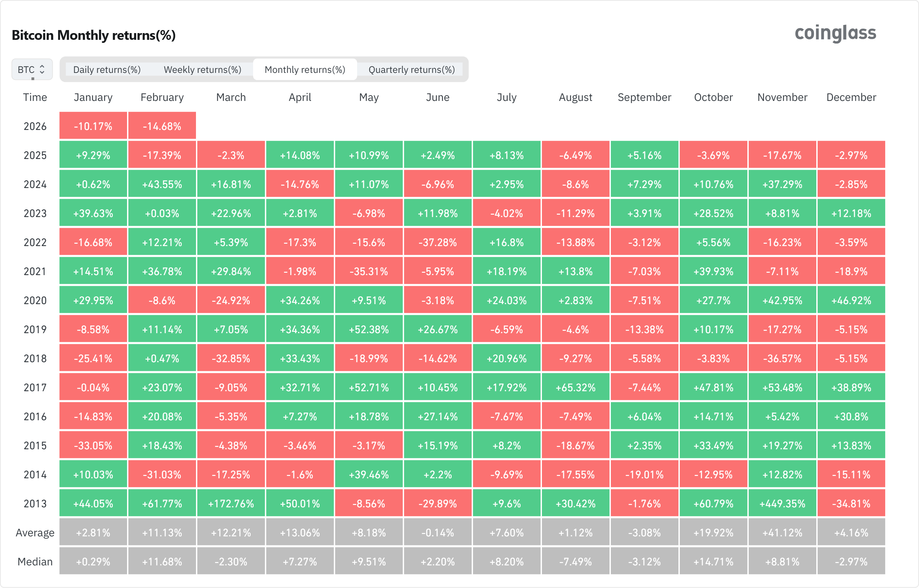Screen dimensions: 919x588
Task: Select the 2013 November cell +449.35%
Action: click(x=782, y=504)
